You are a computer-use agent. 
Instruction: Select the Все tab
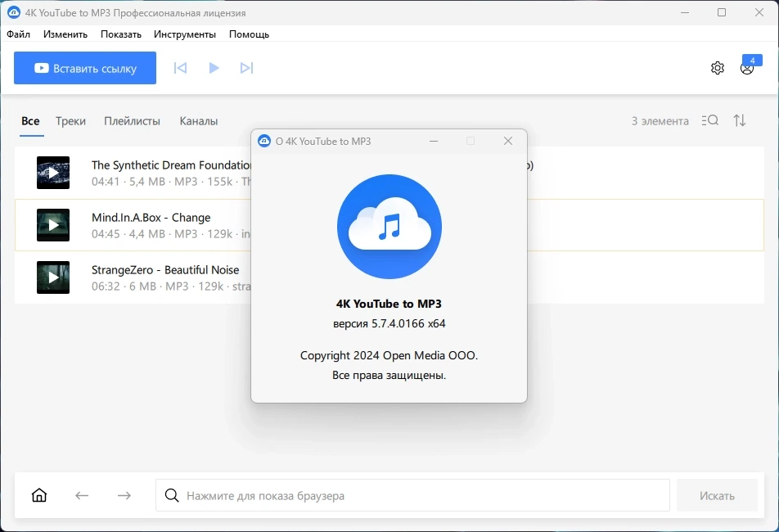click(x=30, y=121)
